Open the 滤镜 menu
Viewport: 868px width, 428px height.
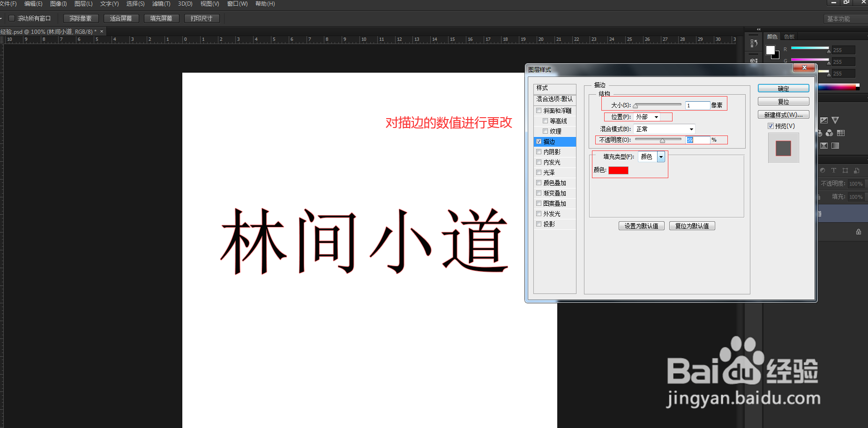[161, 4]
